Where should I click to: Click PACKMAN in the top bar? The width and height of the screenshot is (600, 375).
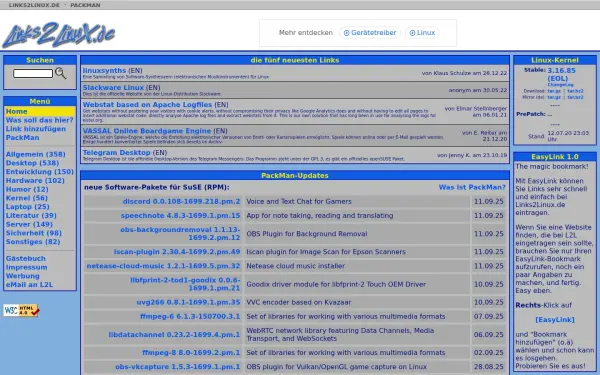[85, 5]
